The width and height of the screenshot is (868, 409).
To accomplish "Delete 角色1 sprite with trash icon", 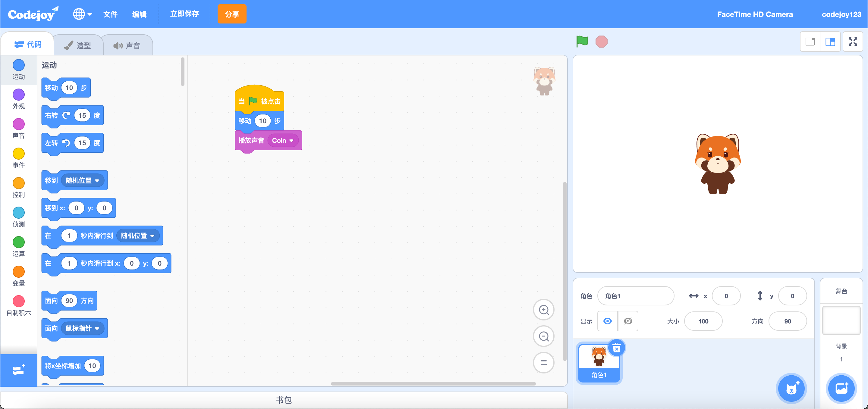I will pos(616,348).
